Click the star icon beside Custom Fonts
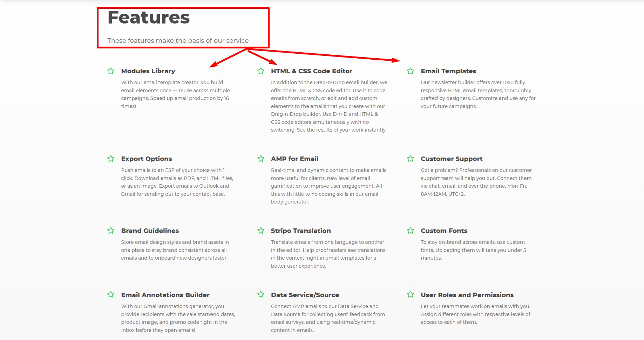 [411, 231]
